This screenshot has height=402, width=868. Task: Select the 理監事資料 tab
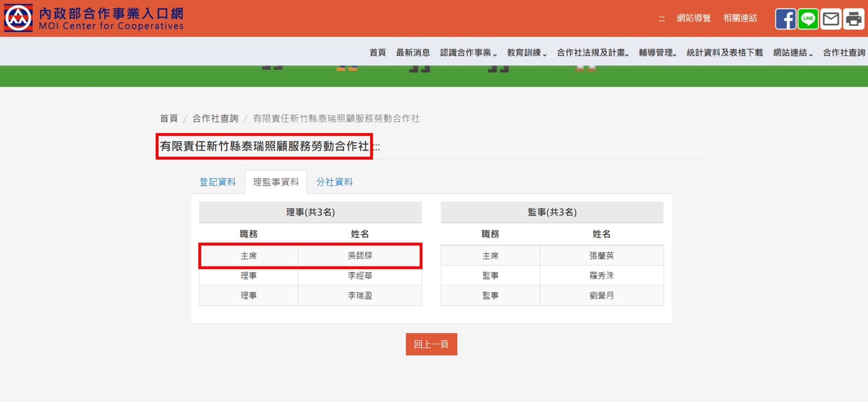(276, 182)
